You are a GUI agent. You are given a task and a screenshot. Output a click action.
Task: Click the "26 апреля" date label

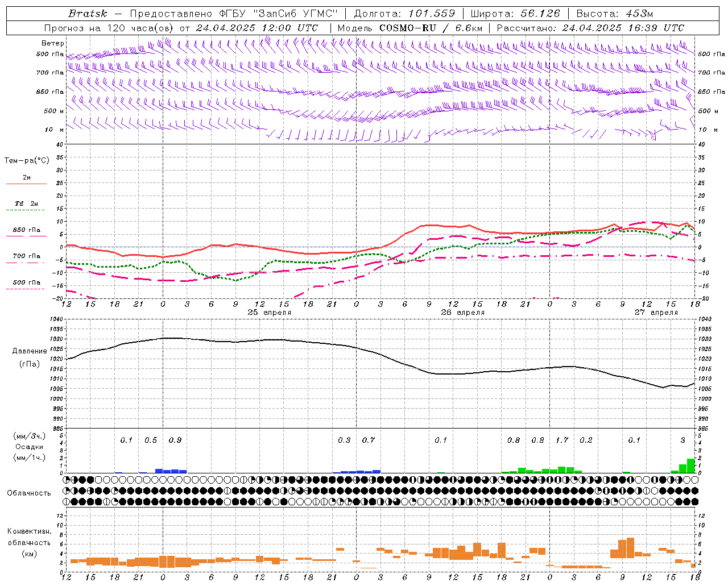click(x=463, y=313)
